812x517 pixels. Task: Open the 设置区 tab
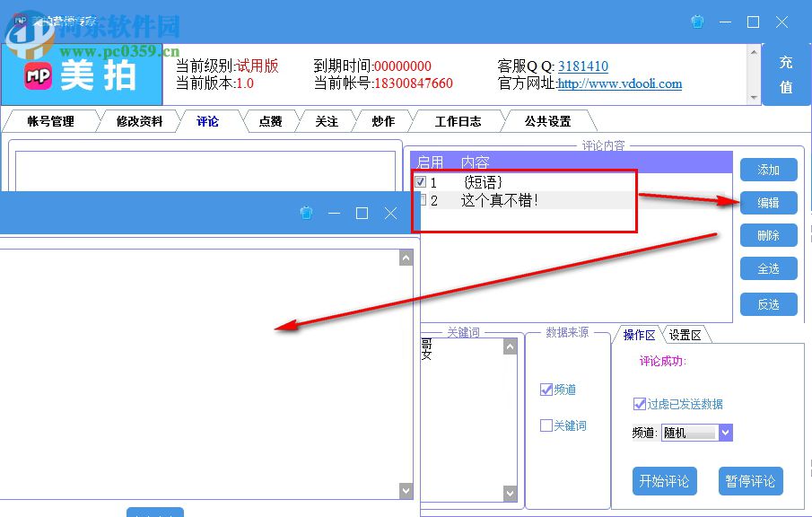(685, 333)
